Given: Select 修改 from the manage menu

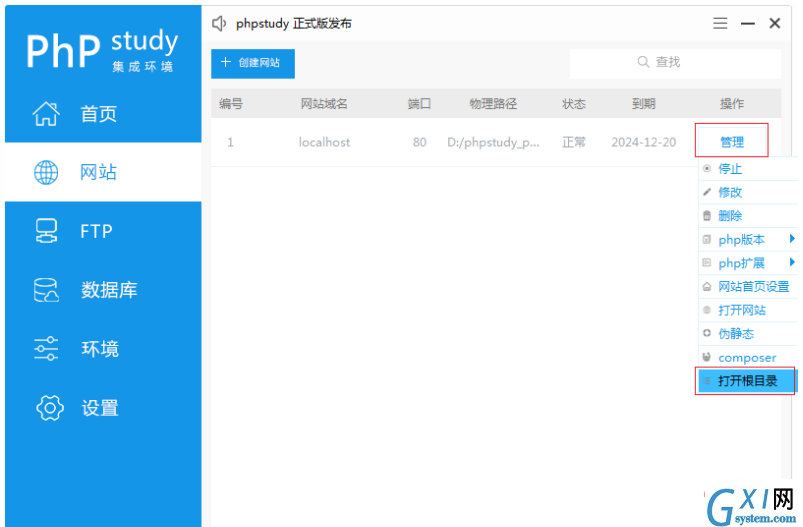Looking at the screenshot, I should 748,192.
